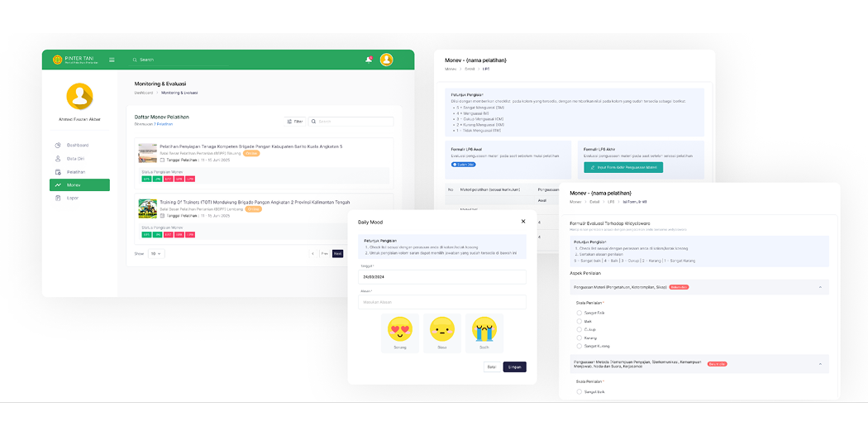
Task: Open the Data Diri menu item
Action: (75, 159)
